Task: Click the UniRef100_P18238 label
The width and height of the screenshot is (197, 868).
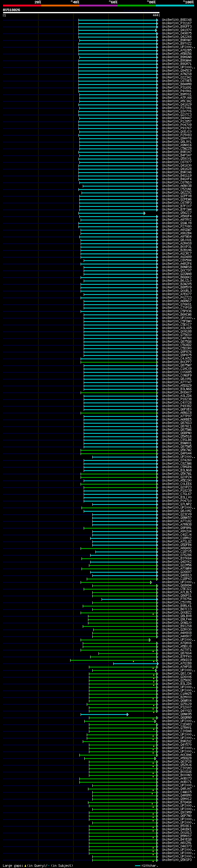Action: click(177, 399)
